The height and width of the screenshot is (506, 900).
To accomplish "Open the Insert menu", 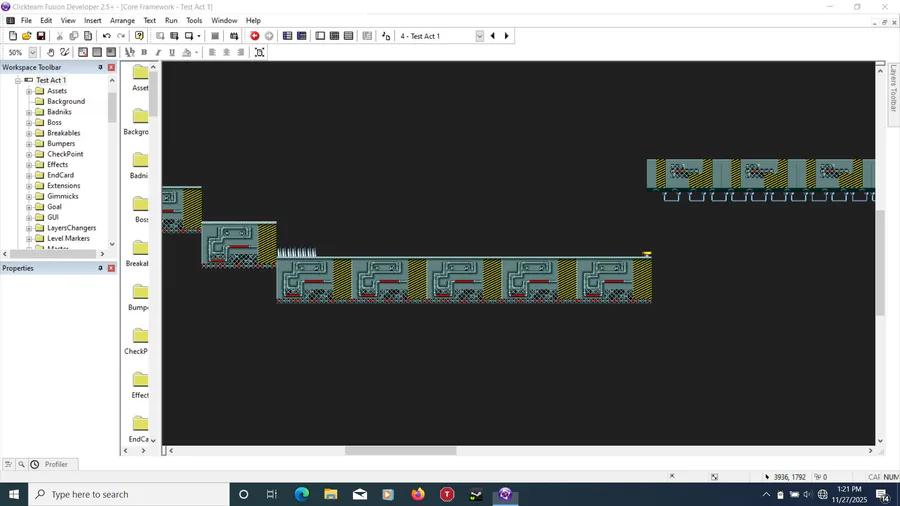I will pos(92,20).
